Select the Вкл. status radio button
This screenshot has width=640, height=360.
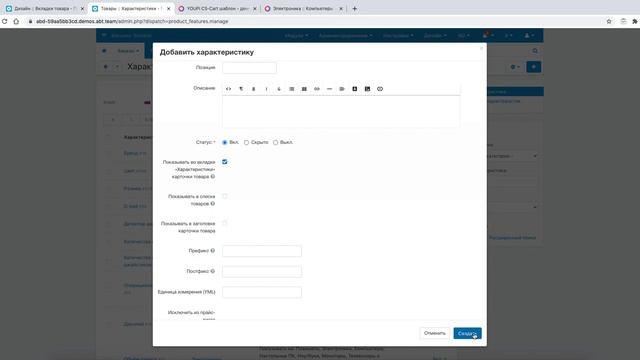224,142
